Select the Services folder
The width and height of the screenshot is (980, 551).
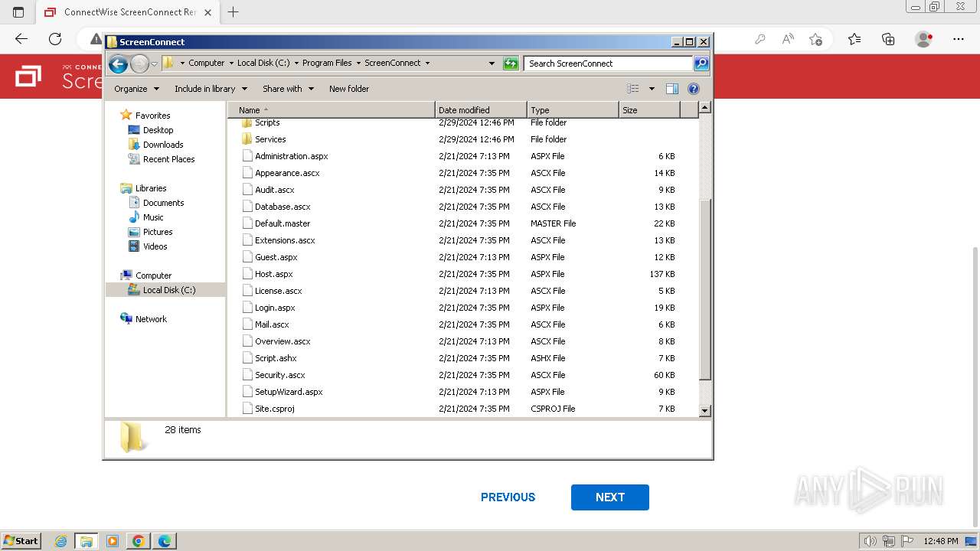(x=270, y=139)
